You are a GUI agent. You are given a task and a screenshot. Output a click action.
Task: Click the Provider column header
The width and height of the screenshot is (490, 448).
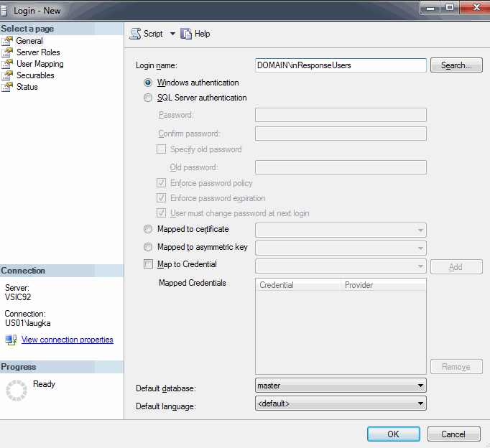click(x=383, y=285)
